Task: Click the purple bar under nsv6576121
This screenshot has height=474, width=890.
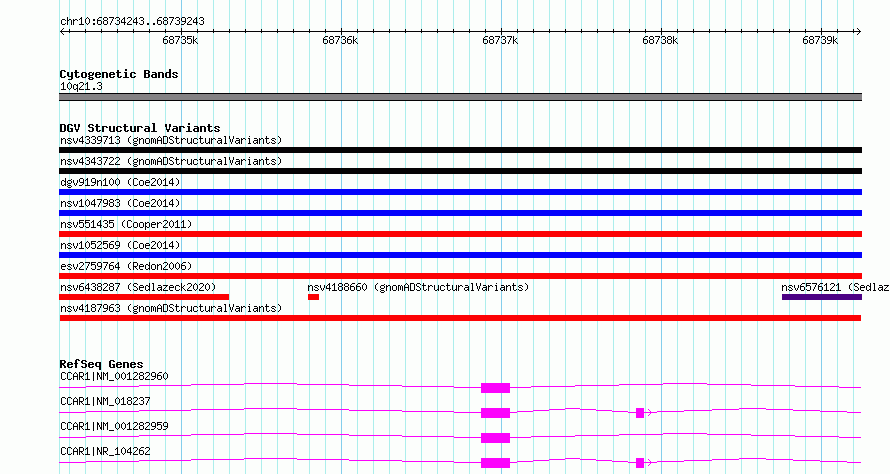Action: [x=822, y=297]
